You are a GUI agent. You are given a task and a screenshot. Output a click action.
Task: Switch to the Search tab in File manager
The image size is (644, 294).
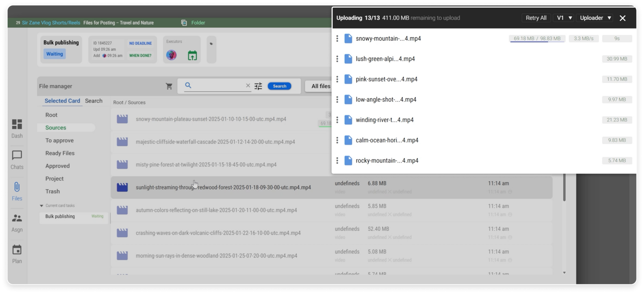click(94, 101)
